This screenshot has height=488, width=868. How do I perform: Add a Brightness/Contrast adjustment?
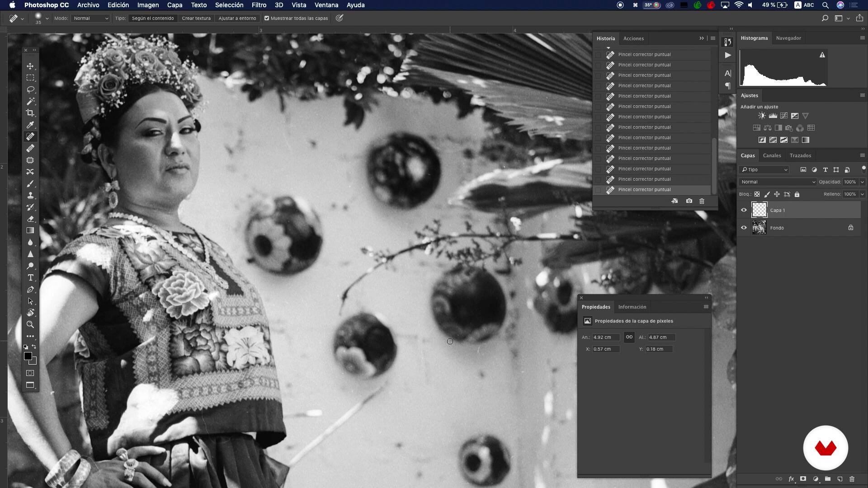[762, 116]
